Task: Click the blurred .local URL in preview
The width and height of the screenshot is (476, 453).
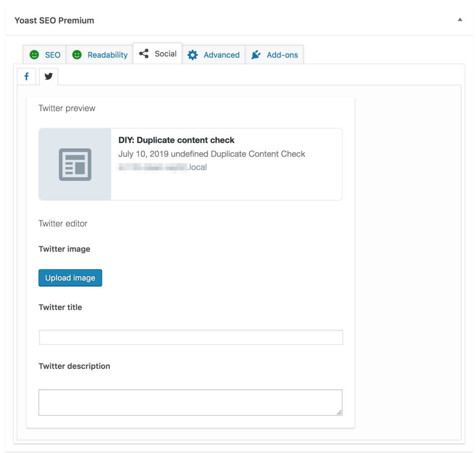Action: coord(162,167)
